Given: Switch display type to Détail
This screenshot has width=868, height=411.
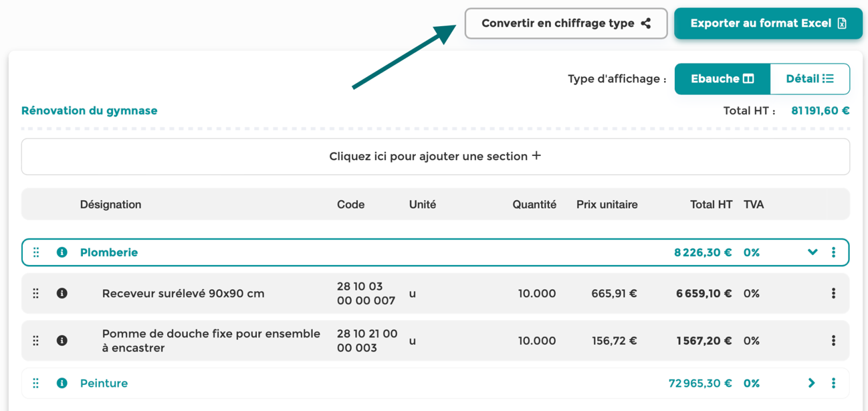Looking at the screenshot, I should tap(810, 79).
